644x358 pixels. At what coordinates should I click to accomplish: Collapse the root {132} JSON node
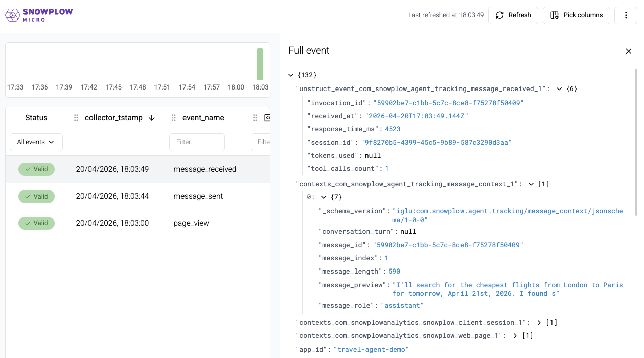tap(291, 75)
